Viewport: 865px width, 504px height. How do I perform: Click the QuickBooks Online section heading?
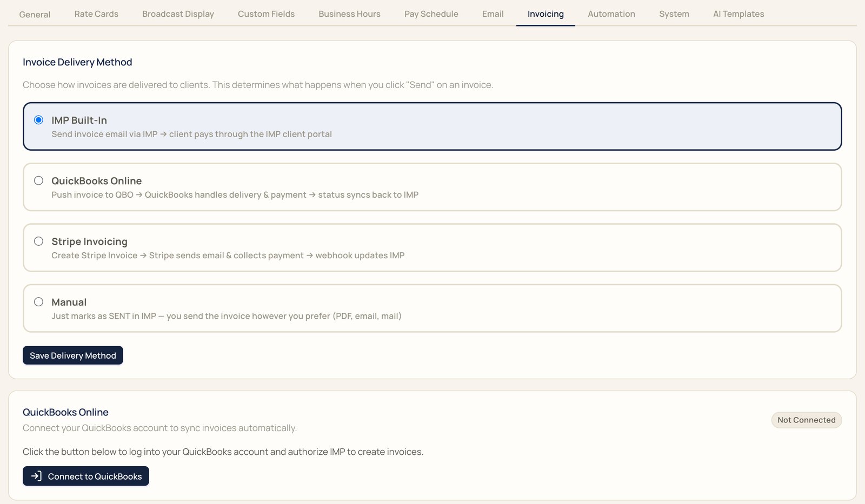tap(65, 412)
